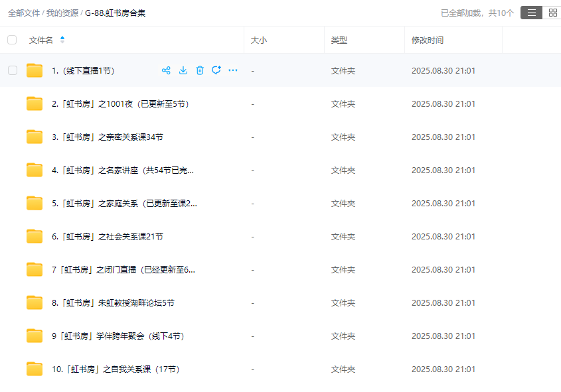The height and width of the screenshot is (392, 561).
Task: Open more options (…) for first folder
Action: point(233,70)
